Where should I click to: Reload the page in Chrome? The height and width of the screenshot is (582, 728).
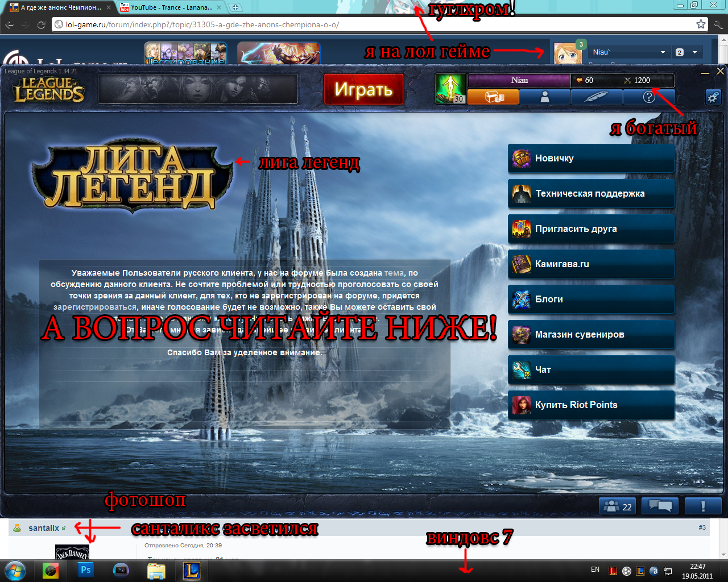point(41,24)
